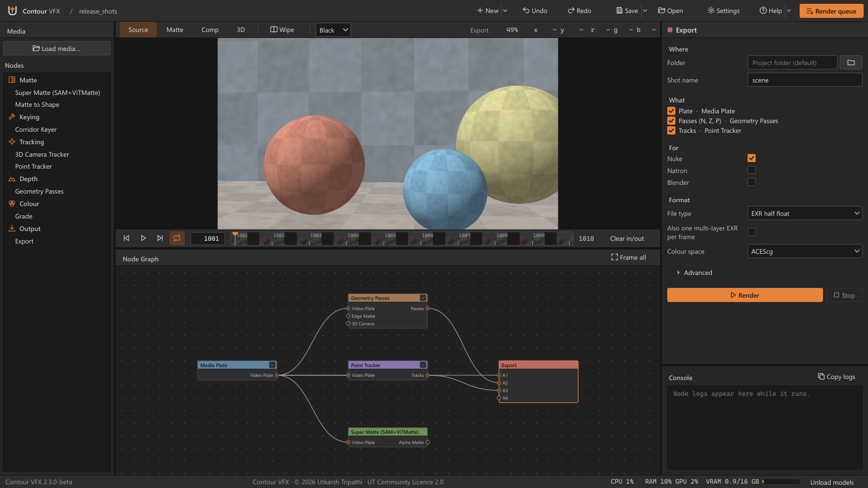Click the Shot name field
This screenshot has width=868, height=488.
pos(805,80)
